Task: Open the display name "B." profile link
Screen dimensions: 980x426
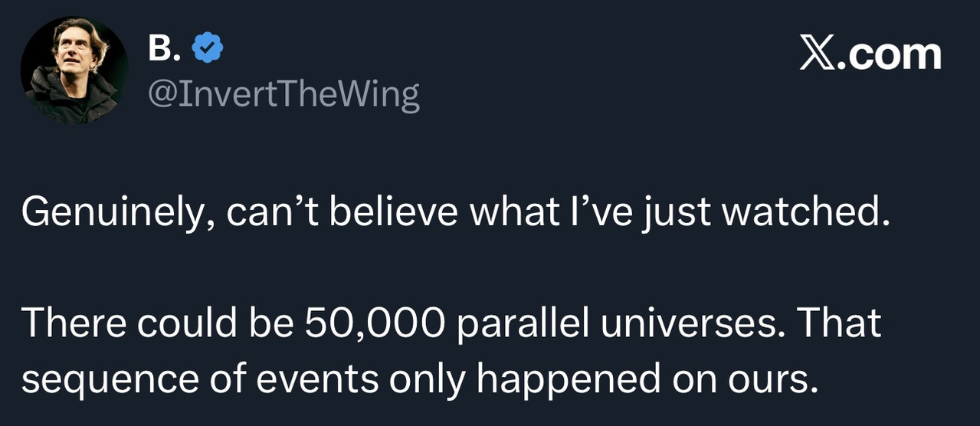Action: point(165,48)
